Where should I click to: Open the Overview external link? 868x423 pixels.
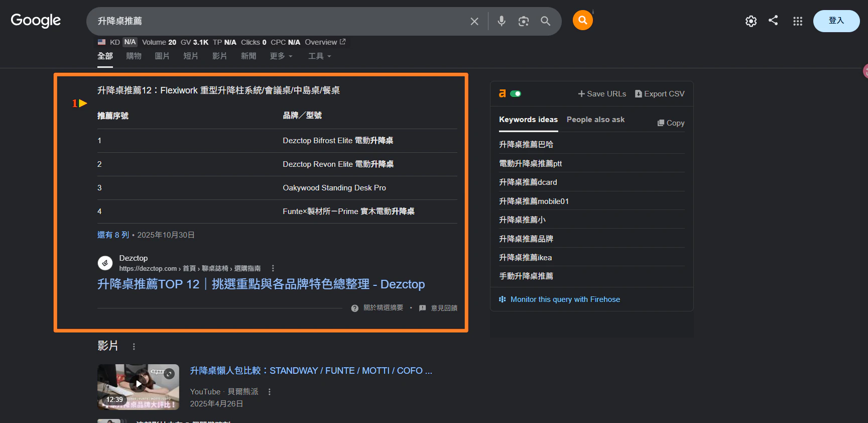pyautogui.click(x=325, y=42)
